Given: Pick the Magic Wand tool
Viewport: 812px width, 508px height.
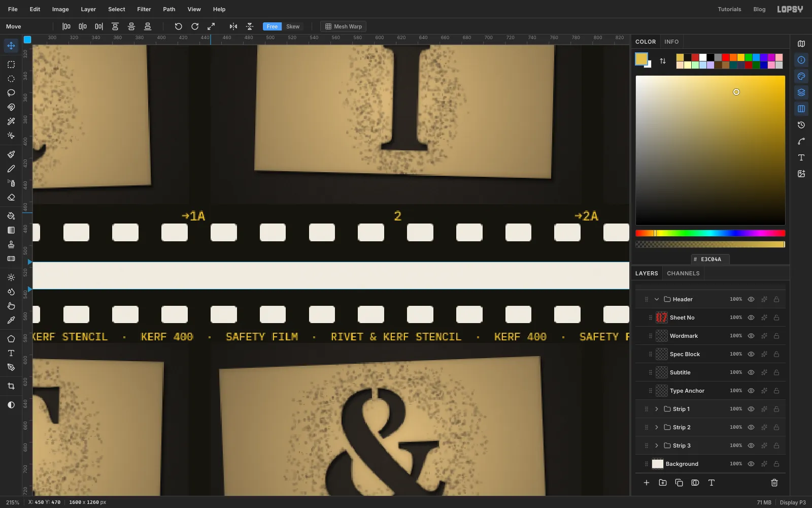Looking at the screenshot, I should [11, 121].
